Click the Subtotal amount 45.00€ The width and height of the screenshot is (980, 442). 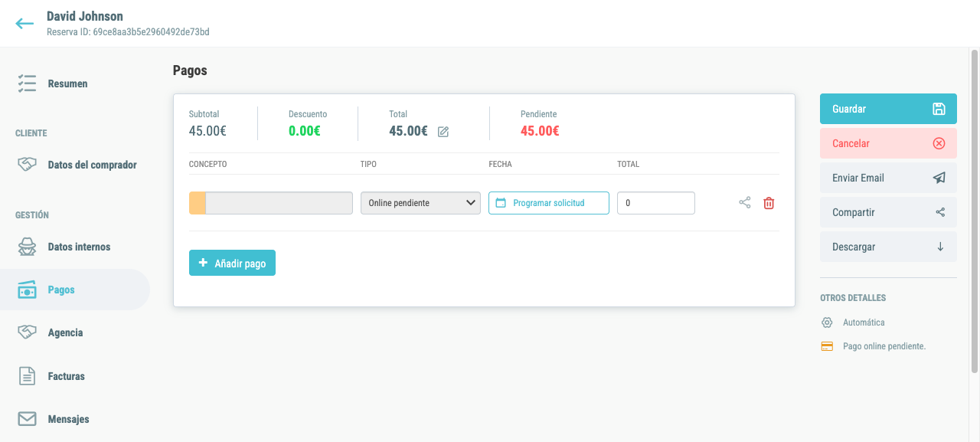[x=207, y=131]
